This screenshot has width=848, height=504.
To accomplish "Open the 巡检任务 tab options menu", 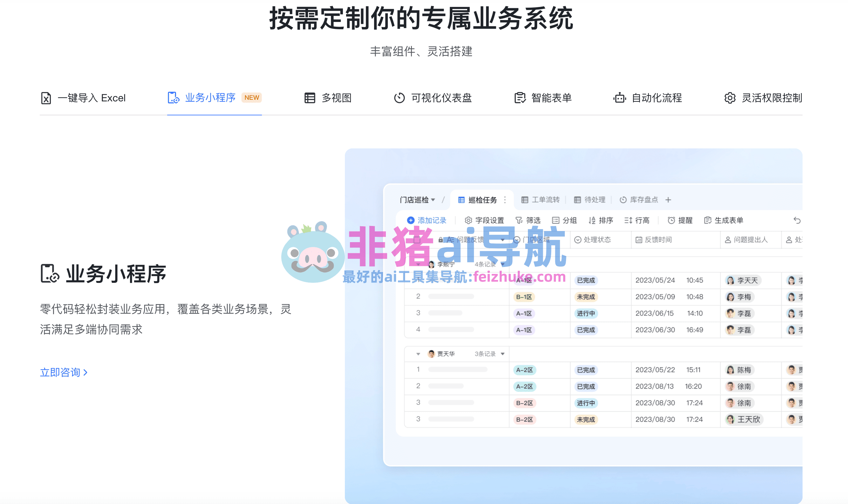I will tap(505, 200).
